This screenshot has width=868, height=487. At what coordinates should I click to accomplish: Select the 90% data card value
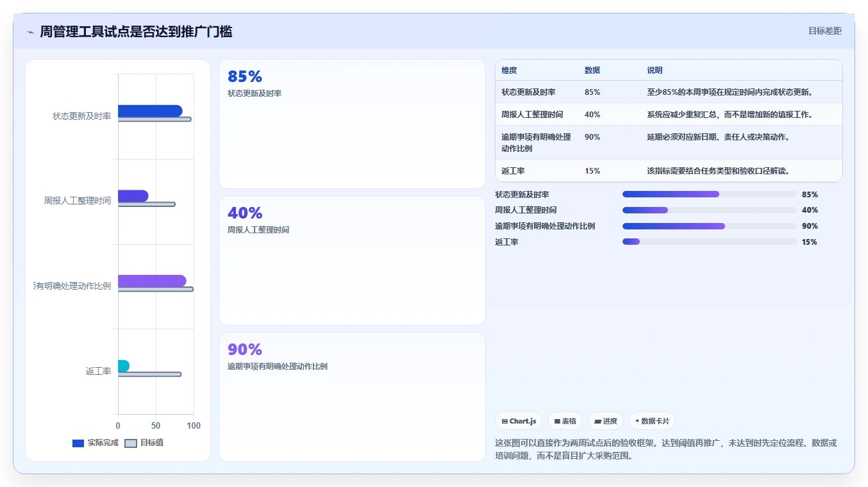[245, 350]
